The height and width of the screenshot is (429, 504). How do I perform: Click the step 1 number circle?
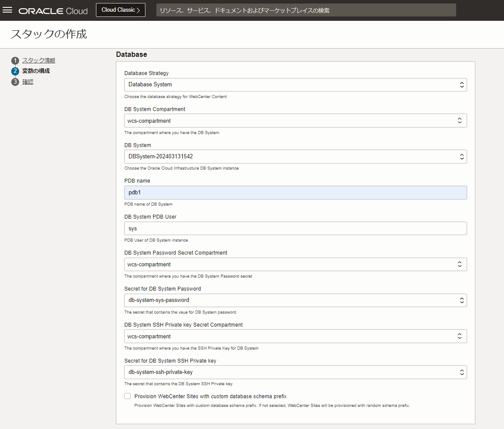(15, 60)
